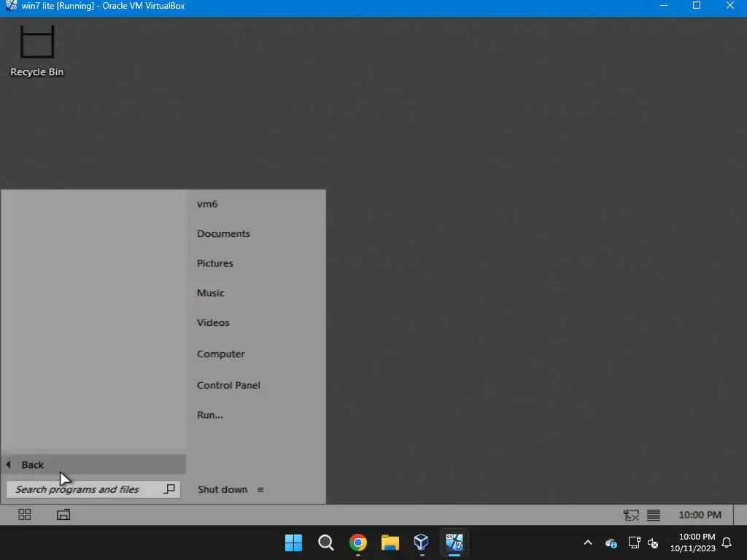
Task: Maximize the VirtualBox window
Action: click(x=697, y=6)
